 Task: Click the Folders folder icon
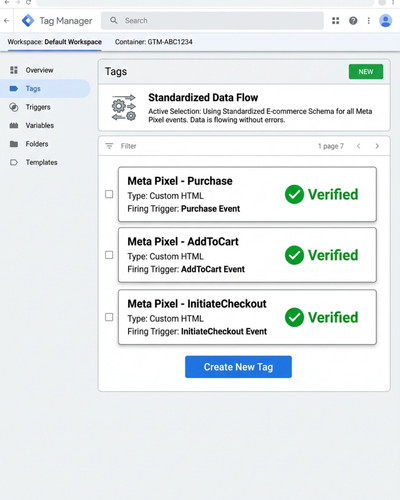tap(14, 144)
